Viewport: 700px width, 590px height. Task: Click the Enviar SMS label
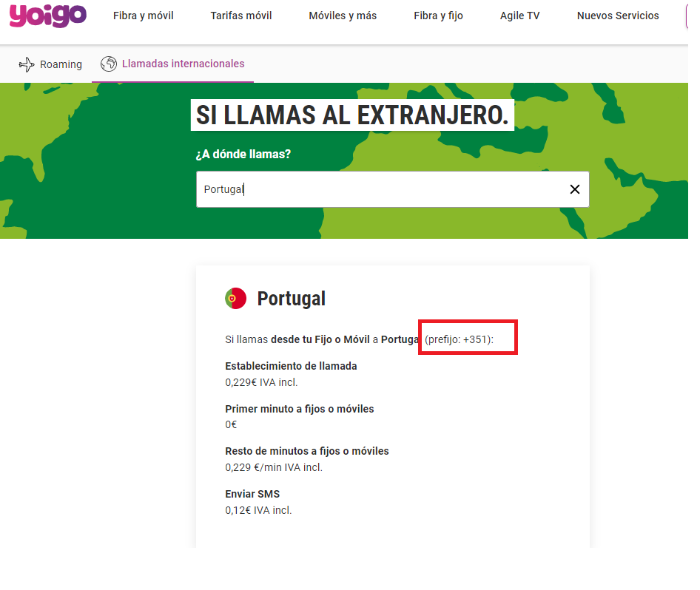(x=252, y=494)
